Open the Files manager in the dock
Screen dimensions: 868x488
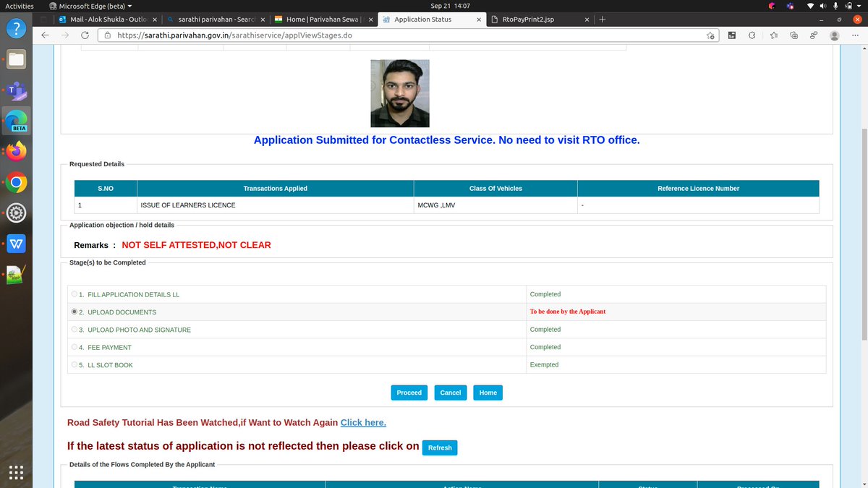16,60
